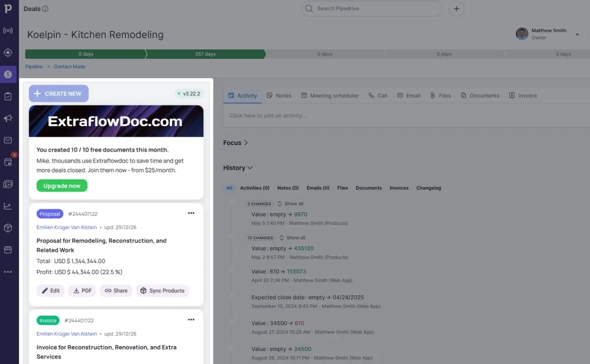
Task: Click into the Search Pipedrive field
Action: point(372,8)
